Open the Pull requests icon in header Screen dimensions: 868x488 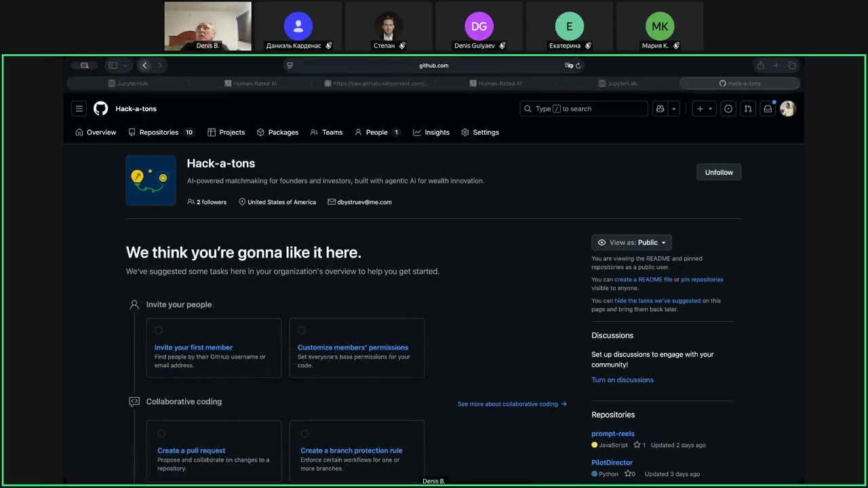[x=747, y=108]
